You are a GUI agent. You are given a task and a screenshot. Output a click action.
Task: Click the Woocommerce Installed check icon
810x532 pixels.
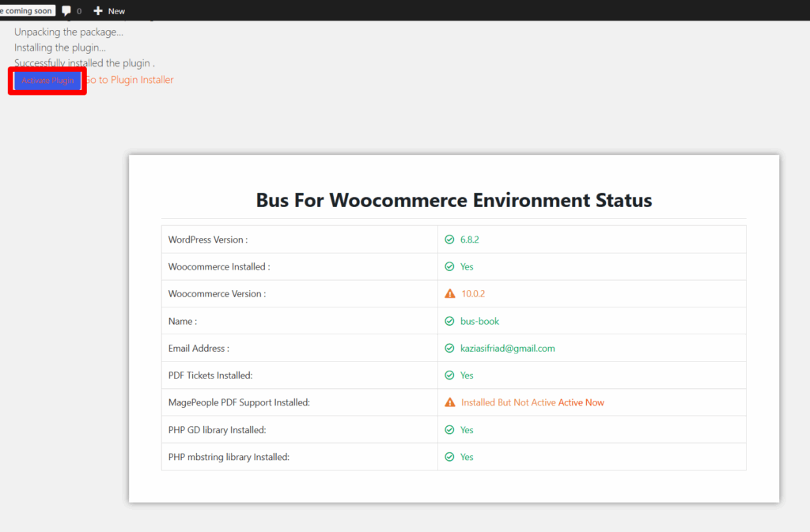(449, 266)
